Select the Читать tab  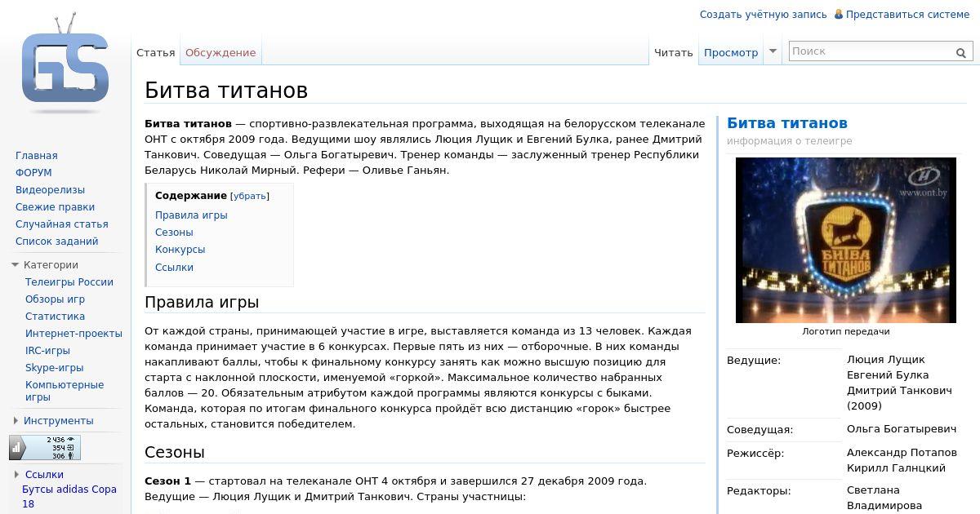click(x=674, y=52)
